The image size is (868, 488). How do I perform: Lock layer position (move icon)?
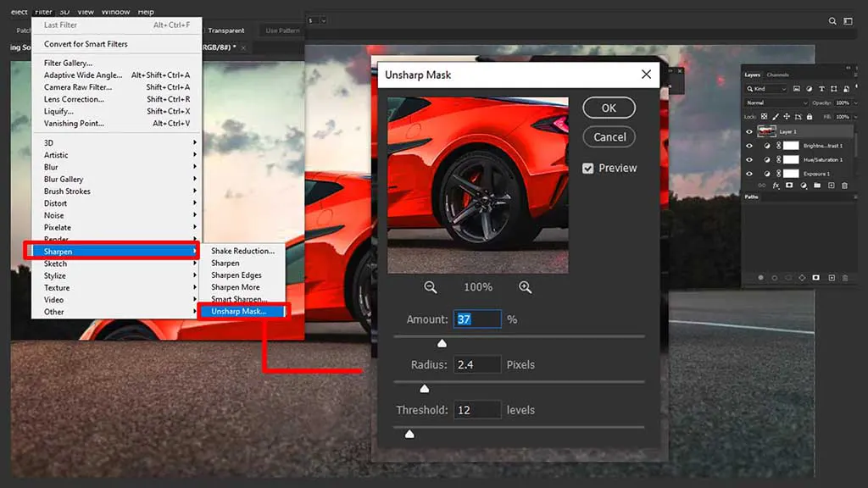coord(787,117)
